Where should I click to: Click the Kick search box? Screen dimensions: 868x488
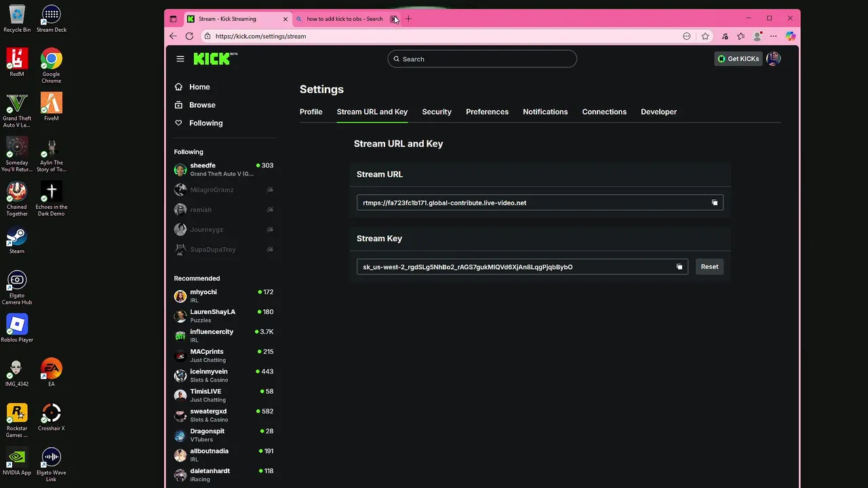tap(482, 59)
